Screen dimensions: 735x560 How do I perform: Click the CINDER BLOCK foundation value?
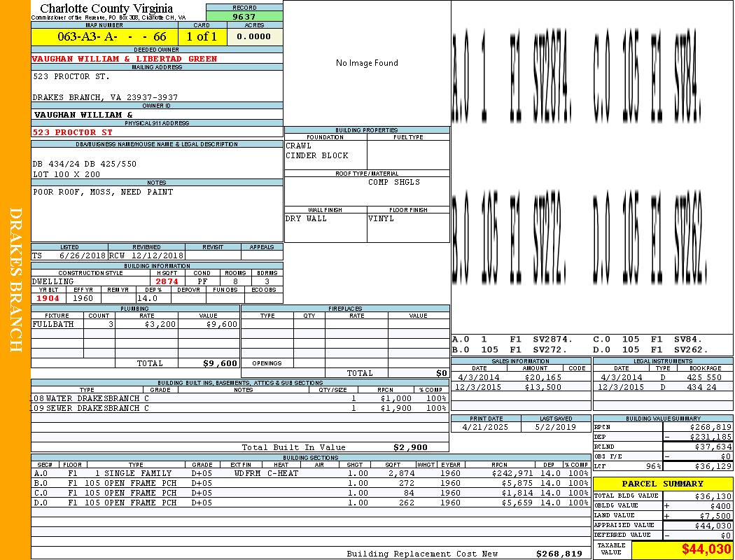pyautogui.click(x=317, y=155)
